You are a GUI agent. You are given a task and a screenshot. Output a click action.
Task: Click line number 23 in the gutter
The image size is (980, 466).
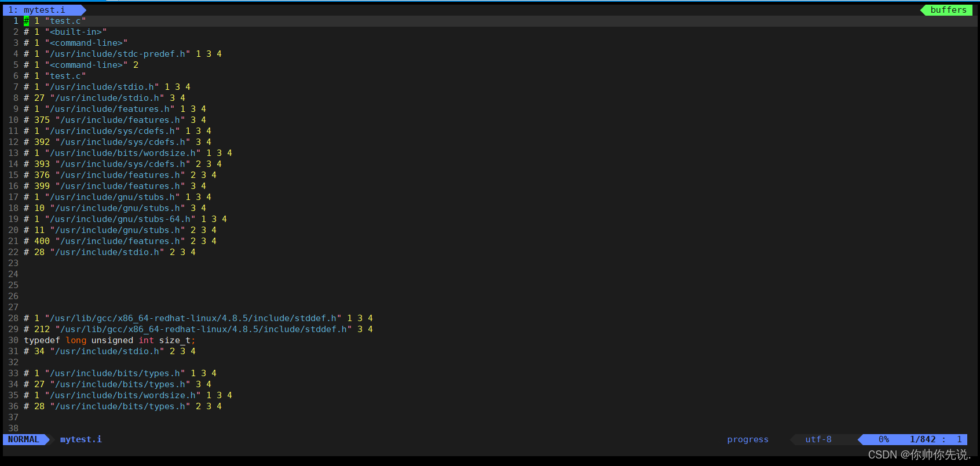point(13,263)
